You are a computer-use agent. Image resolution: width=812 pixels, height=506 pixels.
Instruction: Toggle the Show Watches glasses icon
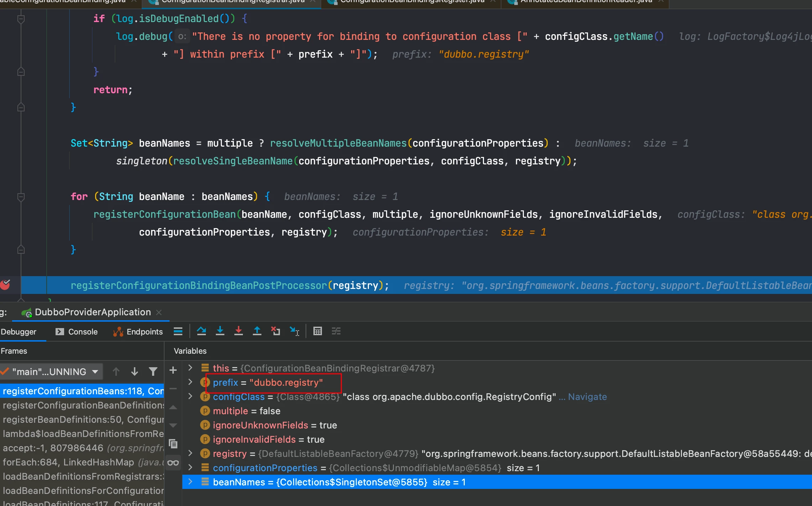click(173, 463)
